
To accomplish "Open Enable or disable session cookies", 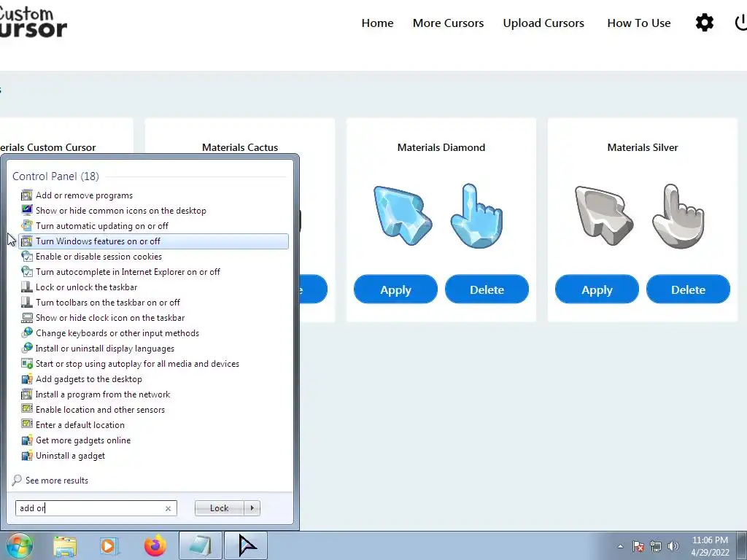I will click(153, 256).
